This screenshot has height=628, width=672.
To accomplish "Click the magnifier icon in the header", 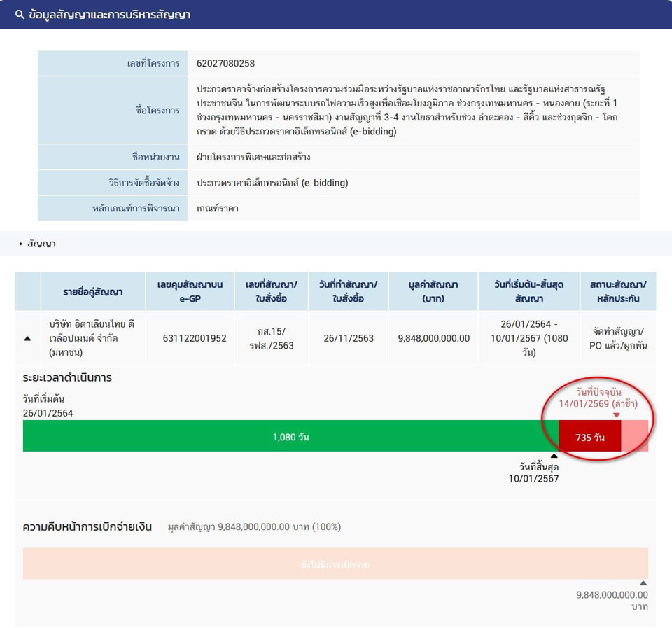I will (20, 15).
